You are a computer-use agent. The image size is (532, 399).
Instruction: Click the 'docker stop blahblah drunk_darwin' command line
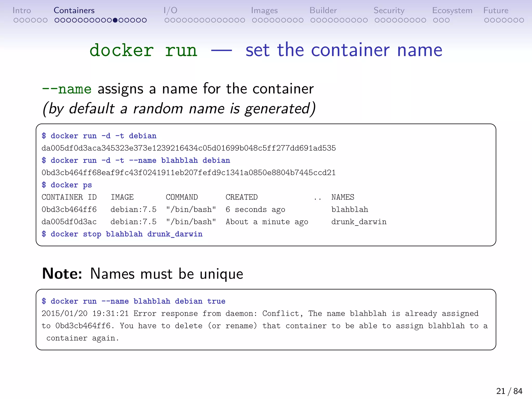pyautogui.click(x=122, y=234)
